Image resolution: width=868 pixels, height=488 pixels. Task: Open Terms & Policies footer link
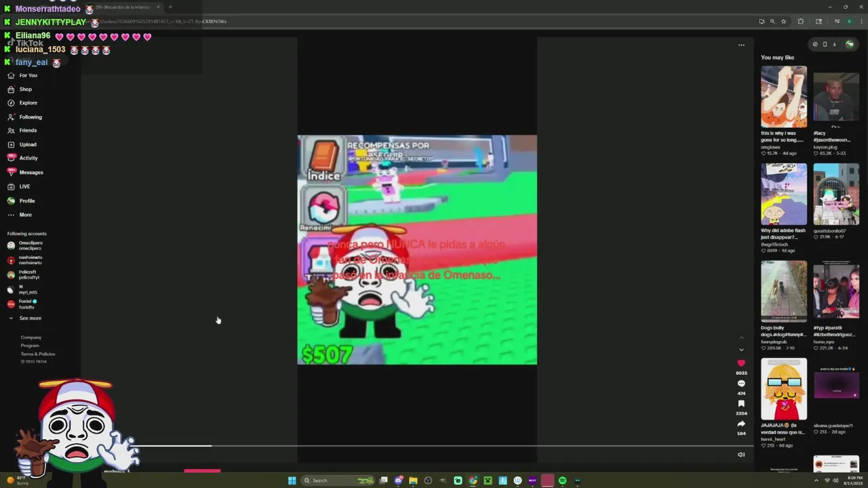pyautogui.click(x=38, y=354)
